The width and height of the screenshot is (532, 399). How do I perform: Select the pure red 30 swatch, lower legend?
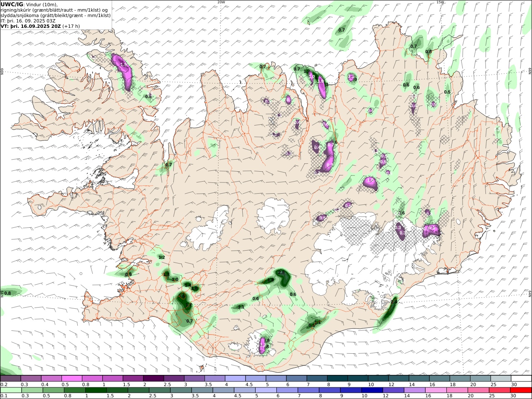coord(521,390)
